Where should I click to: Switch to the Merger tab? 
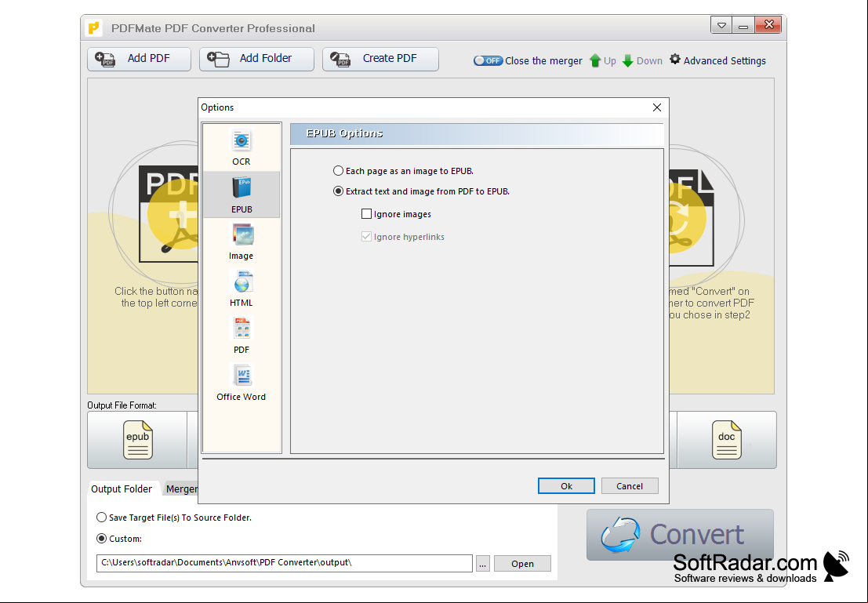[x=182, y=489]
